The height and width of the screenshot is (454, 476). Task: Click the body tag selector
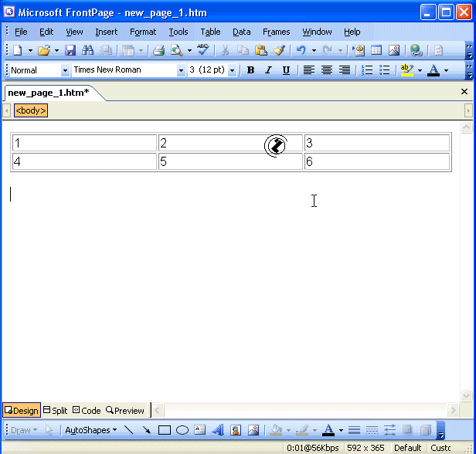(x=31, y=110)
